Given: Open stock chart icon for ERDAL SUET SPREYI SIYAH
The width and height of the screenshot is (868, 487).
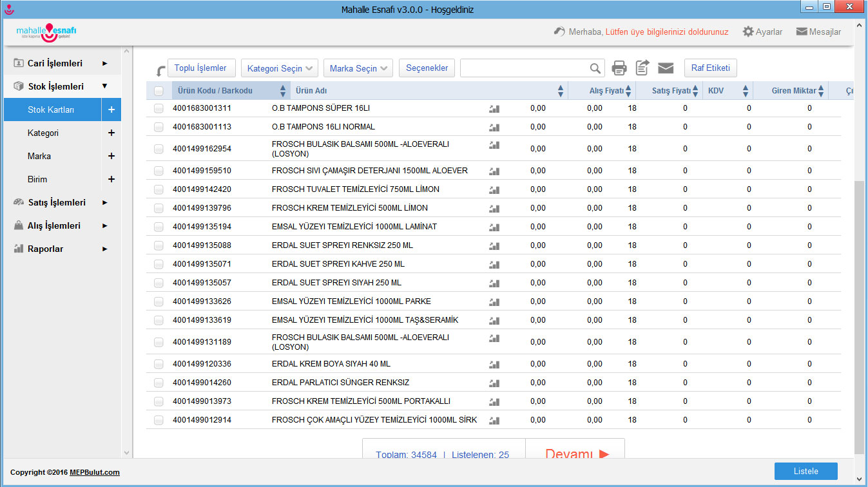Looking at the screenshot, I should (494, 283).
